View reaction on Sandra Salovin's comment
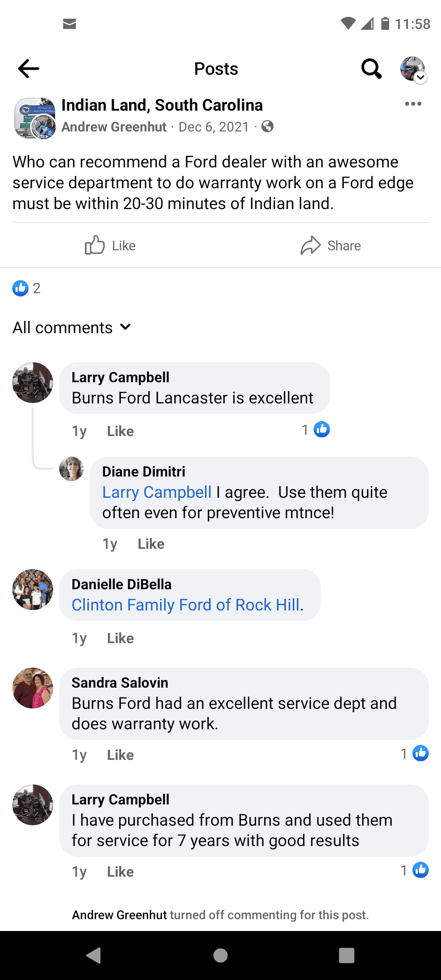Viewport: 441px width, 980px height. coord(414,753)
